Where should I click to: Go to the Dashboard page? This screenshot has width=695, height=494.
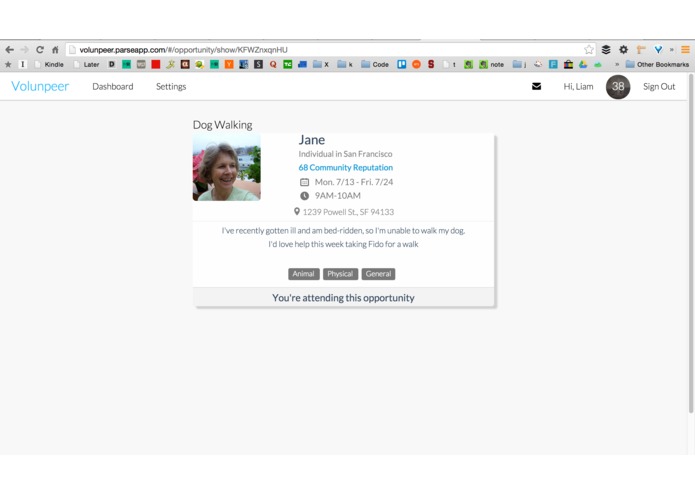[113, 86]
